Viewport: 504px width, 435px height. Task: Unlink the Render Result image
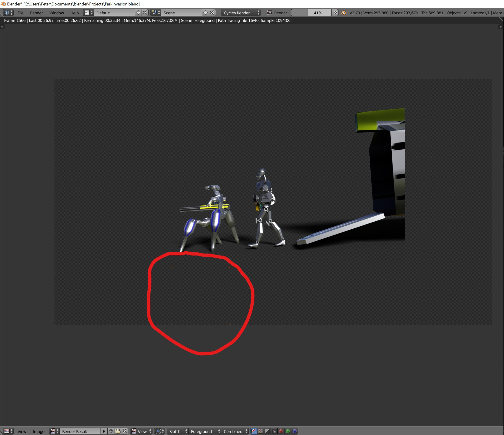(x=124, y=431)
